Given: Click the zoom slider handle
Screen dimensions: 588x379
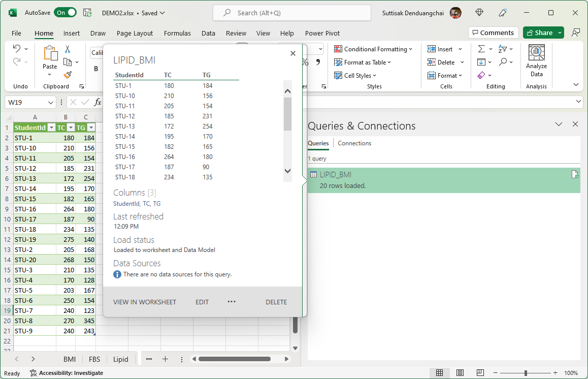Looking at the screenshot, I should coord(526,372).
